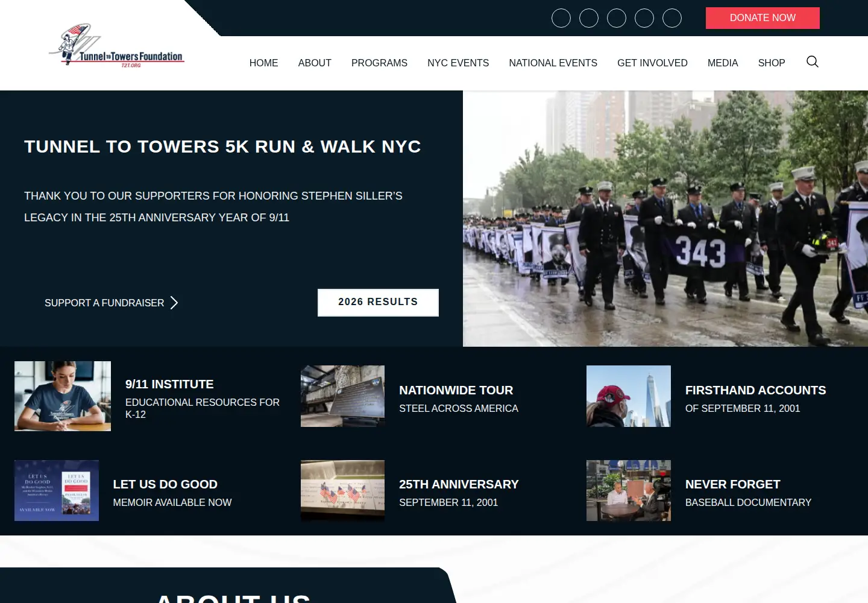This screenshot has width=868, height=603.
Task: Click the Firsthand Accounts tower thumbnail
Action: 629,396
